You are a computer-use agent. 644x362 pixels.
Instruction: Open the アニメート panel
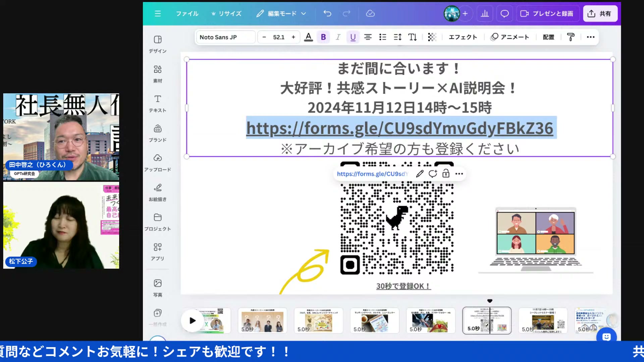coord(510,37)
